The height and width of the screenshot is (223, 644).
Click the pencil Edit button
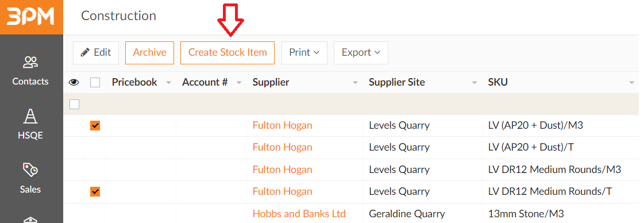96,52
